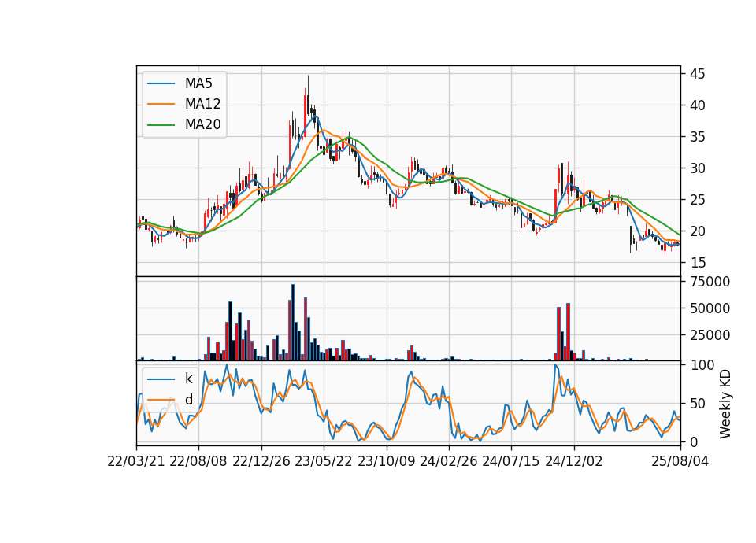Click the 25/08/04 date axis label
This screenshot has width=756, height=543.
[x=680, y=461]
